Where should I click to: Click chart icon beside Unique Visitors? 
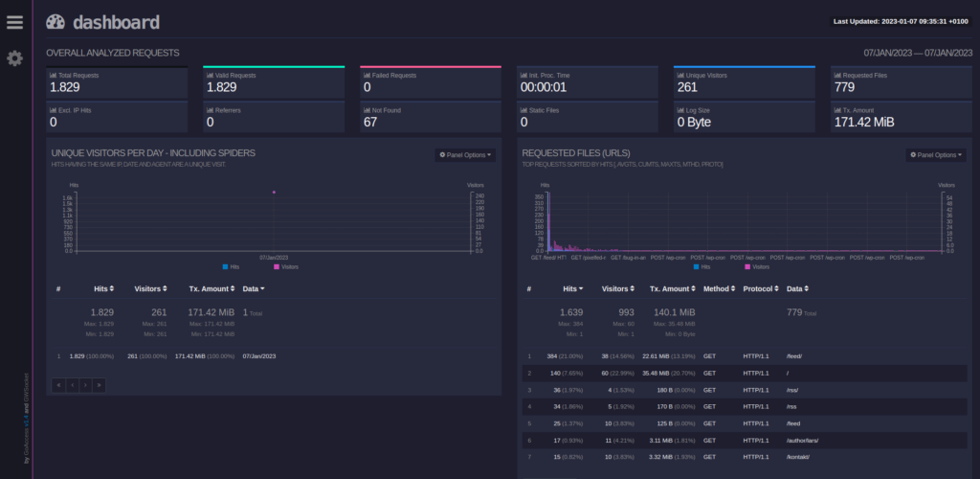[680, 75]
